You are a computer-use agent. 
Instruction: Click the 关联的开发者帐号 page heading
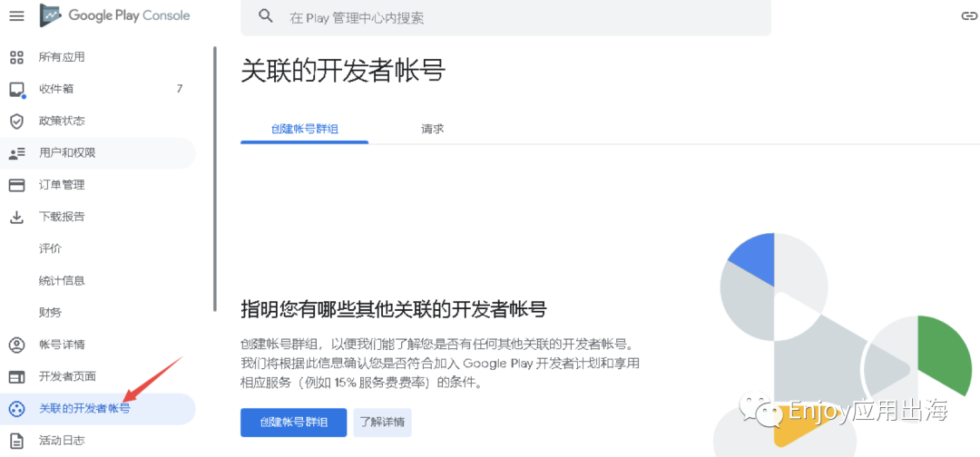coord(343,71)
